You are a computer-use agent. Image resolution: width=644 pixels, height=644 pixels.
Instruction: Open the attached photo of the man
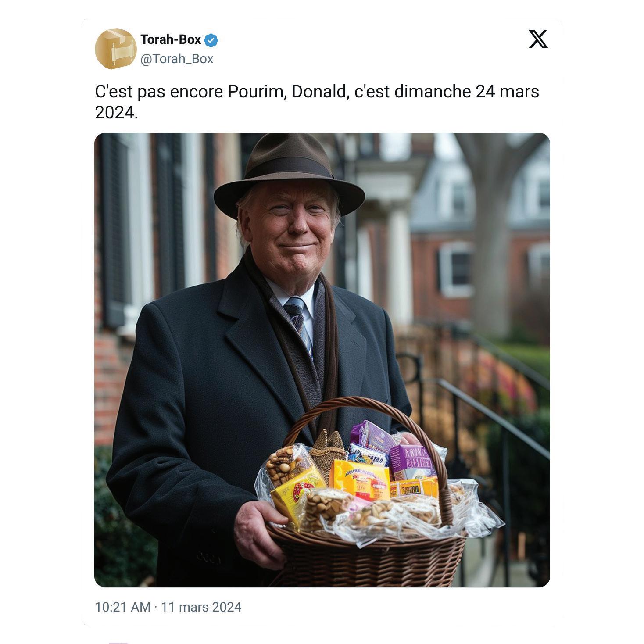pyautogui.click(x=322, y=360)
